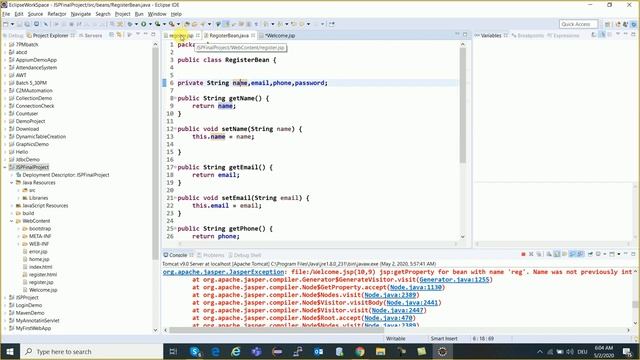Toggle Pin Console
The height and width of the screenshot is (360, 640).
(x=591, y=254)
